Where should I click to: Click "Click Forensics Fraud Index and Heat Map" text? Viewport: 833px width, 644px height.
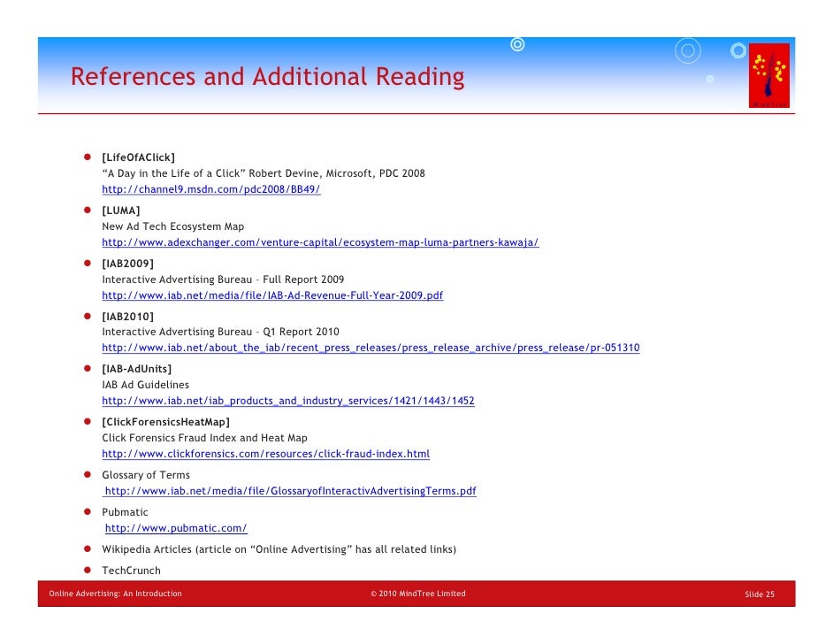click(204, 438)
